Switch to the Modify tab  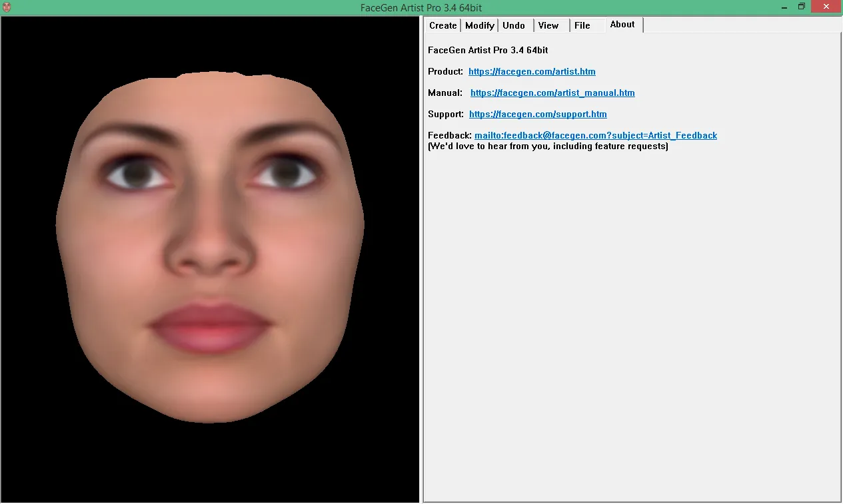(x=480, y=25)
